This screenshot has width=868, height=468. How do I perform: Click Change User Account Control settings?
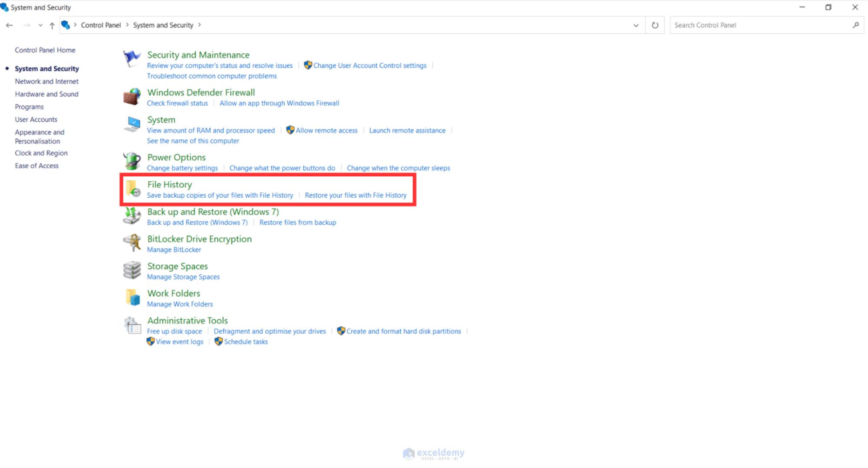(370, 65)
